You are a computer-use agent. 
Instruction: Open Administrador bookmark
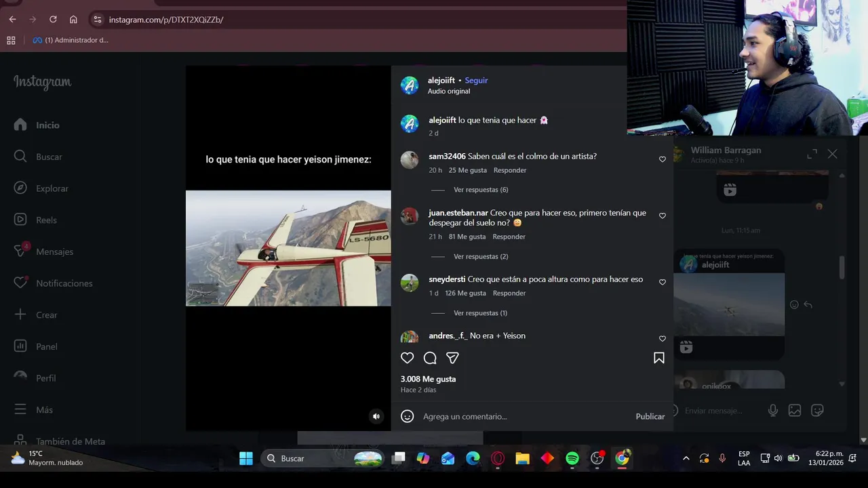(x=71, y=40)
